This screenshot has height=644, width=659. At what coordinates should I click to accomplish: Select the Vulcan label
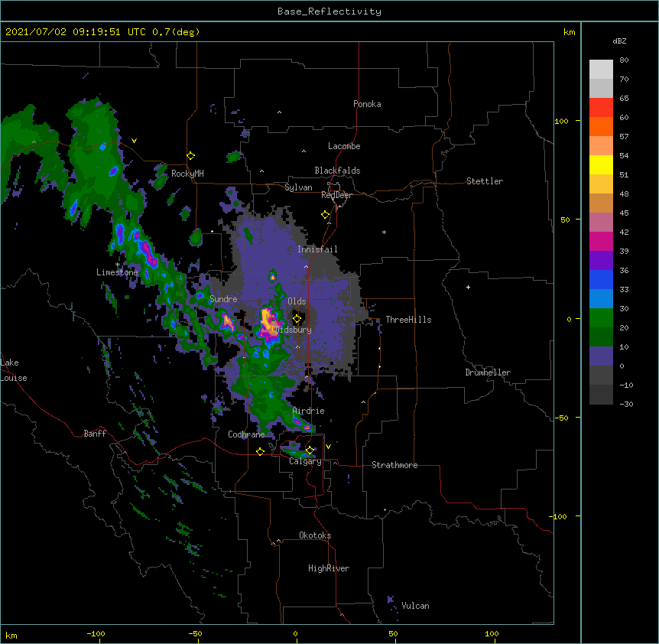pos(415,605)
